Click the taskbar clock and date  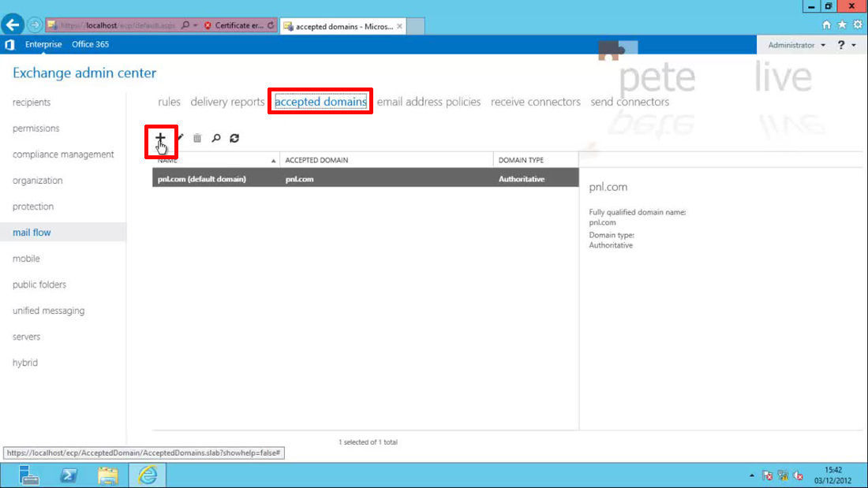[832, 475]
